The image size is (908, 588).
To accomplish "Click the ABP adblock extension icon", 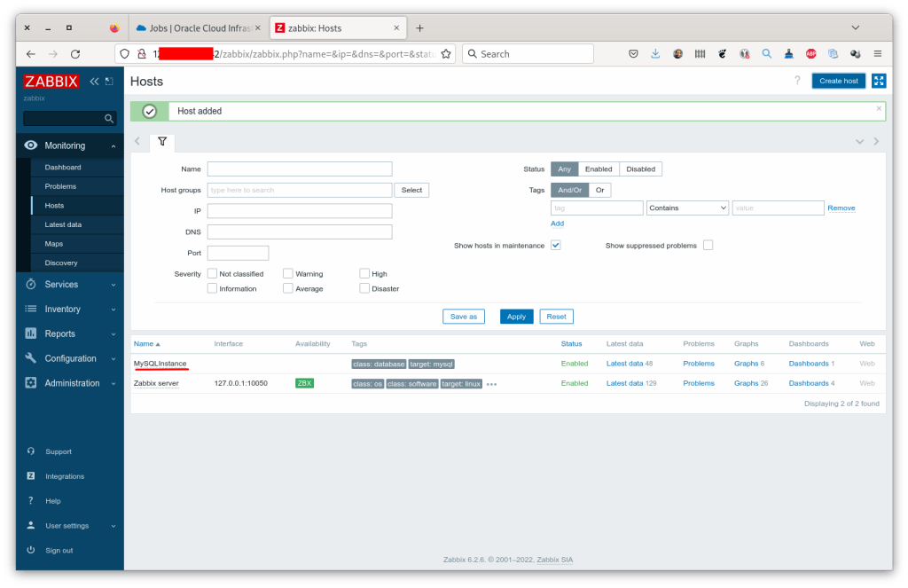I will tap(810, 54).
